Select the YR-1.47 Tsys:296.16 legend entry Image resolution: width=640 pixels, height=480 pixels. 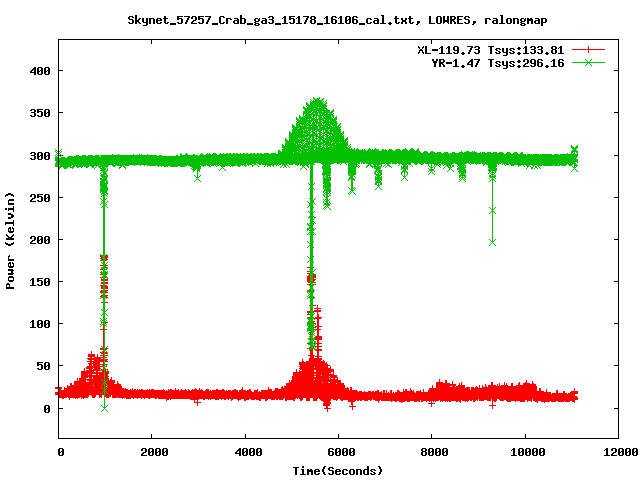(498, 63)
